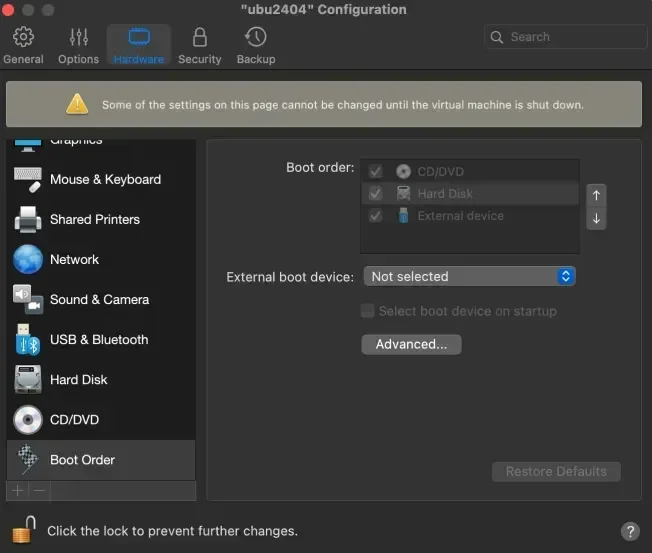
Task: Select the Shared Printers sidebar item
Action: 94,220
